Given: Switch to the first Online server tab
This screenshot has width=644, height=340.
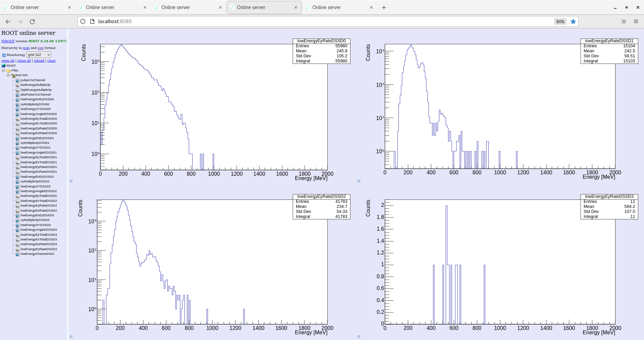Looking at the screenshot, I should point(36,7).
